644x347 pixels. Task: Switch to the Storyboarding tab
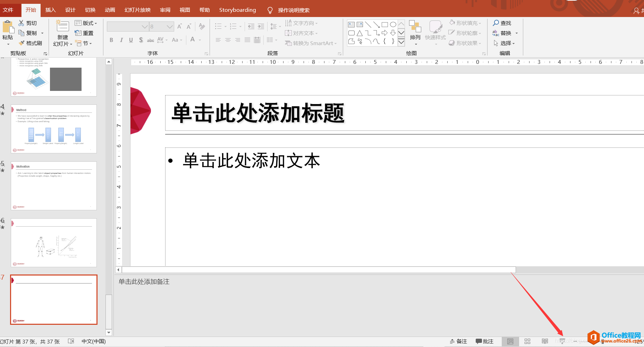coord(238,10)
